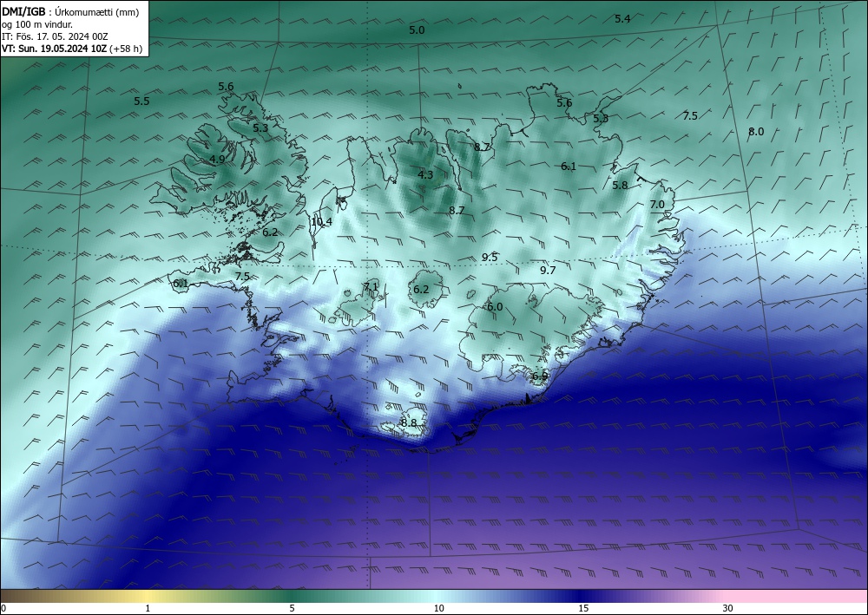Viewport: 868px width, 615px height.
Task: Click the 9.5 value label on the map
Action: pos(490,257)
